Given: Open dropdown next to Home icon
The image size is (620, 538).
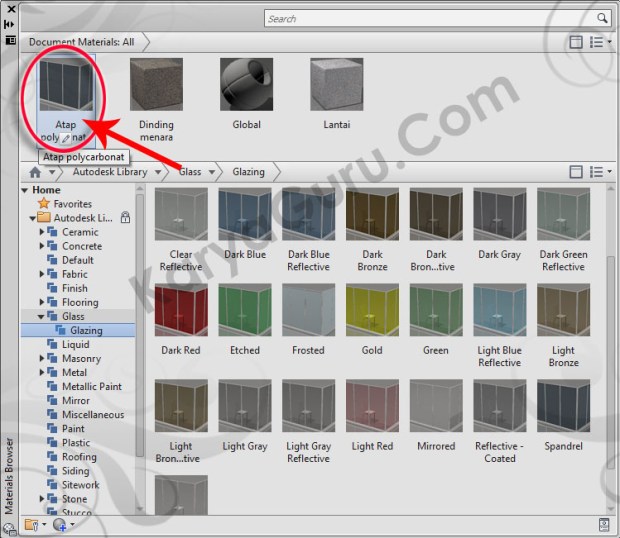Looking at the screenshot, I should click(52, 172).
